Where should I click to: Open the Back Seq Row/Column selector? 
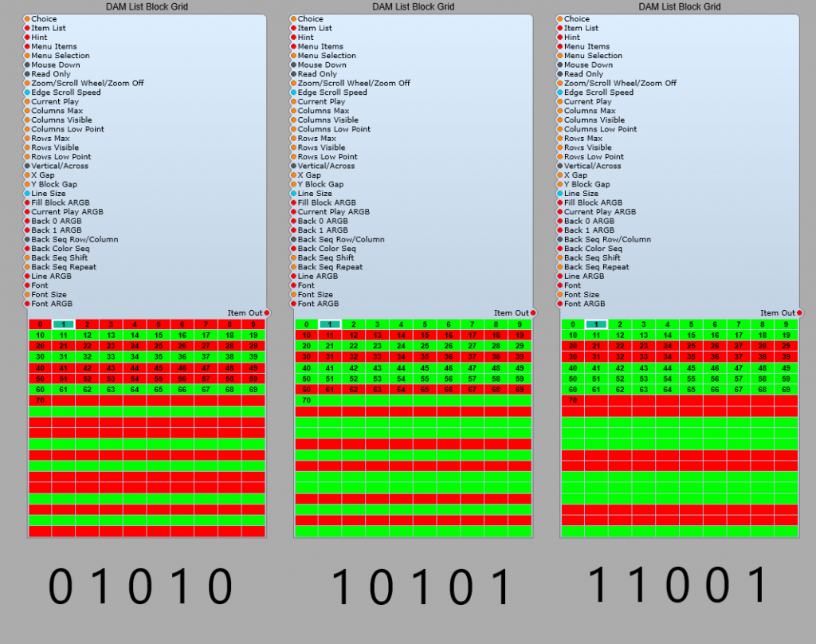pos(29,239)
